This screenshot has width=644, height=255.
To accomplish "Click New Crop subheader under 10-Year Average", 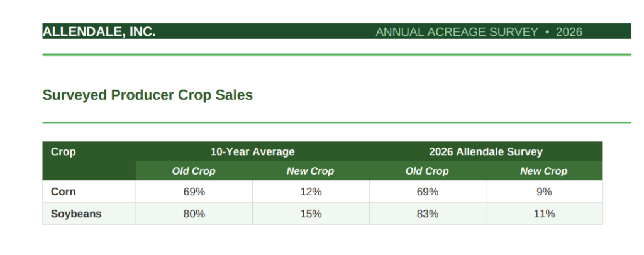I will [x=310, y=171].
